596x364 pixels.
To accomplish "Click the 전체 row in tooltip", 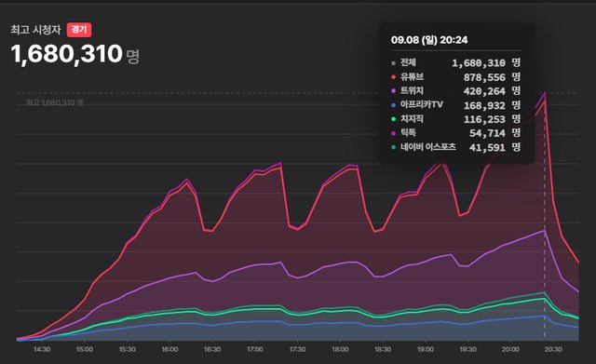I will 455,62.
